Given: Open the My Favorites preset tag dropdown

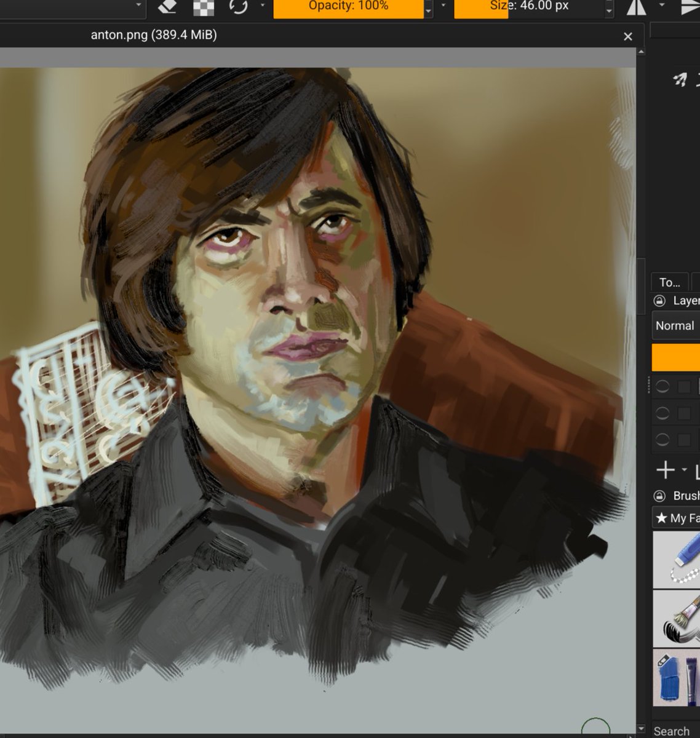Looking at the screenshot, I should (675, 518).
